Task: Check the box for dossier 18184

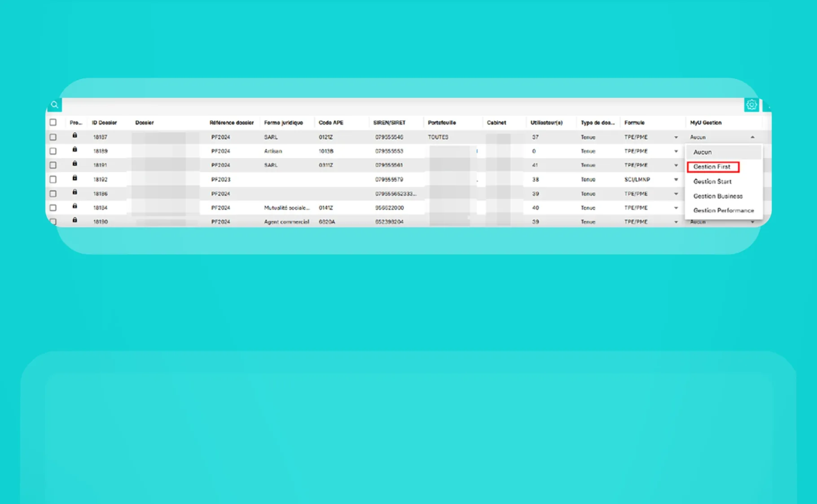Action: point(53,208)
